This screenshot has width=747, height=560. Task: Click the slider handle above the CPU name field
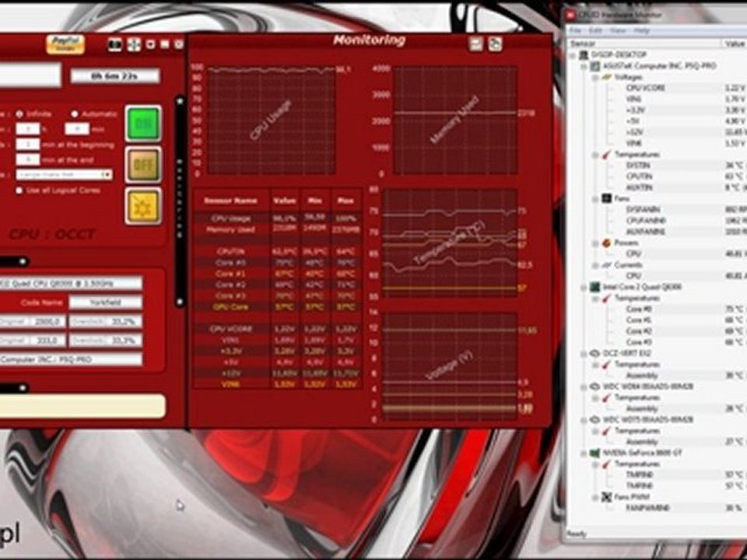pyautogui.click(x=23, y=261)
